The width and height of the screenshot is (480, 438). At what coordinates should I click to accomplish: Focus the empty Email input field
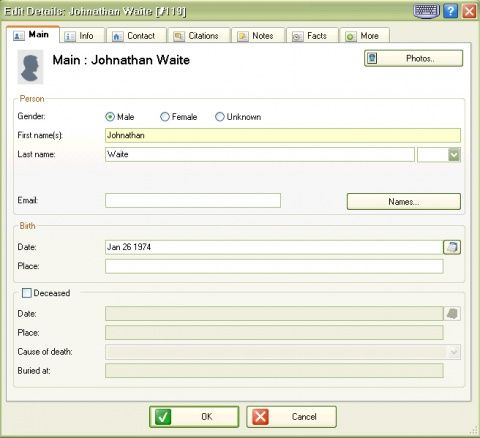[x=193, y=201]
